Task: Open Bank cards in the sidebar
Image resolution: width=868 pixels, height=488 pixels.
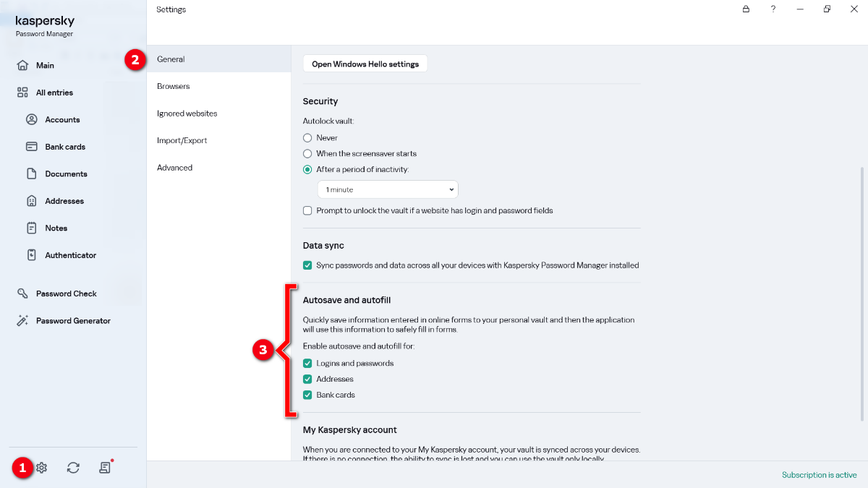Action: click(65, 147)
